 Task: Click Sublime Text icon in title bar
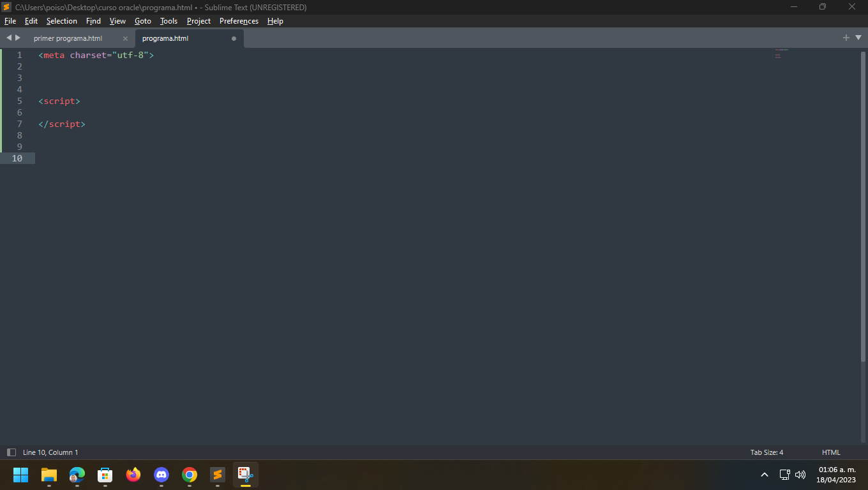6,7
